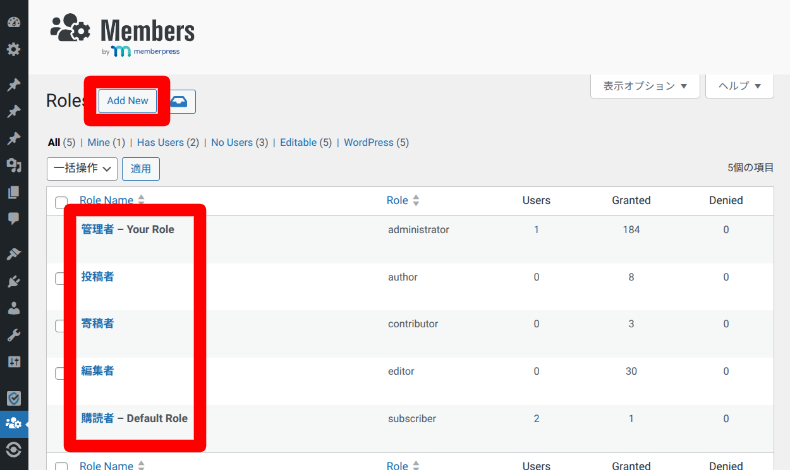790x470 pixels.
Task: Click the granted value 30 for editor
Action: pyautogui.click(x=631, y=371)
